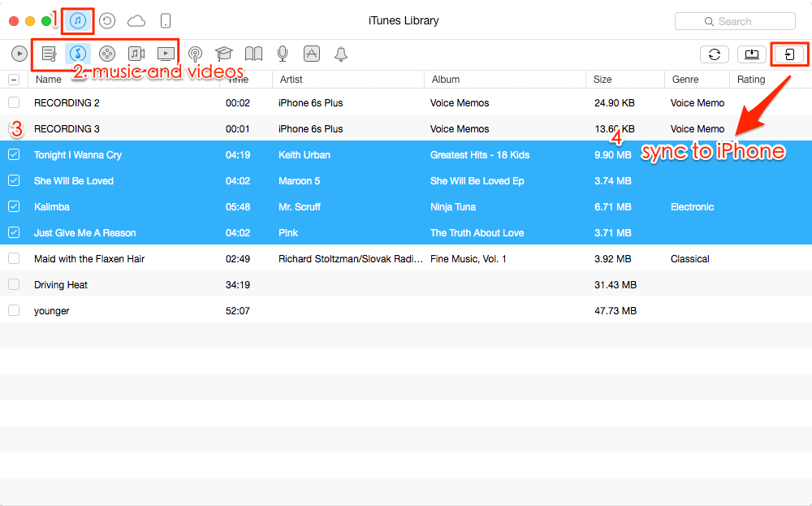Viewport: 812px width, 506px height.
Task: Check the Maid with the Flaxen Hair checkbox
Action: [x=14, y=258]
